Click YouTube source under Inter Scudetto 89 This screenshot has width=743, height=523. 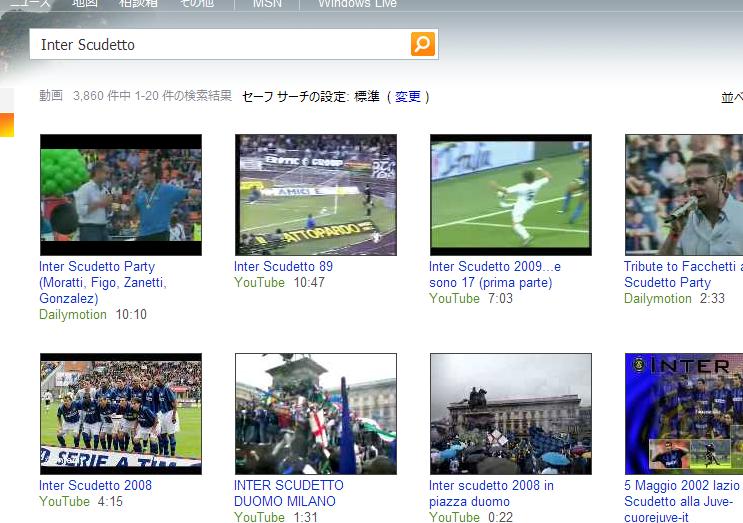point(259,282)
